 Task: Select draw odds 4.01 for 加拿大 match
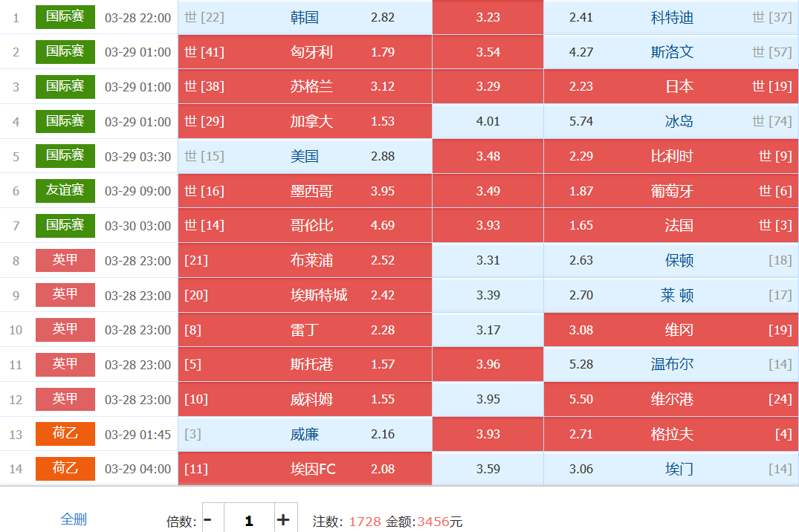[488, 121]
